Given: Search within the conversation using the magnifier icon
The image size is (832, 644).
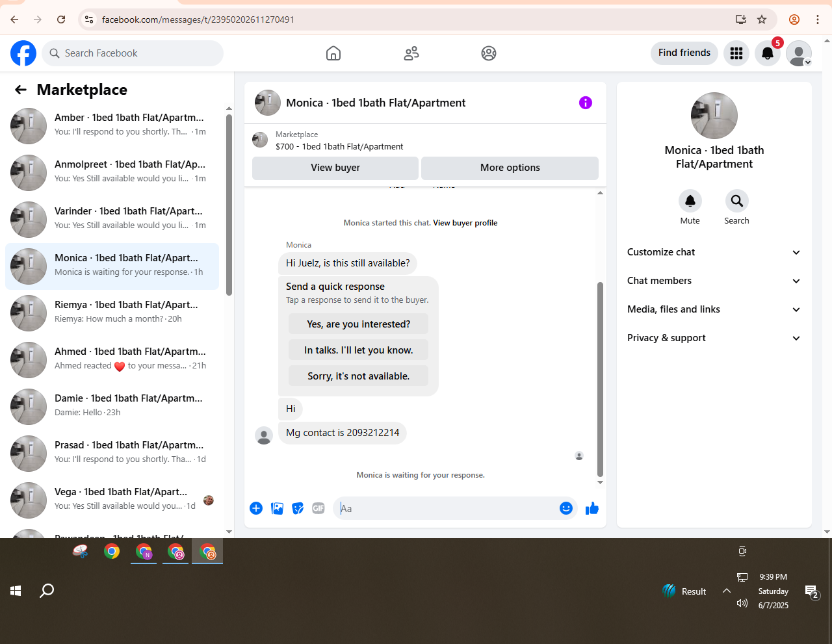Looking at the screenshot, I should 736,201.
